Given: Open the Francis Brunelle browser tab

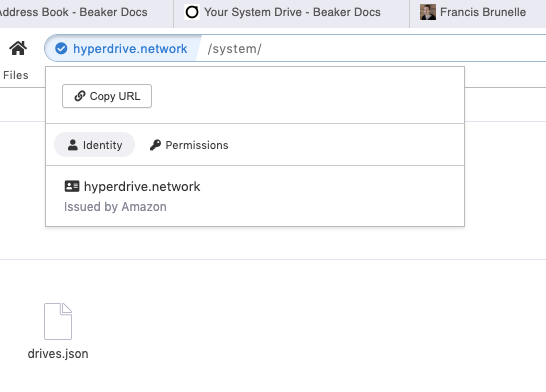Looking at the screenshot, I should click(478, 13).
